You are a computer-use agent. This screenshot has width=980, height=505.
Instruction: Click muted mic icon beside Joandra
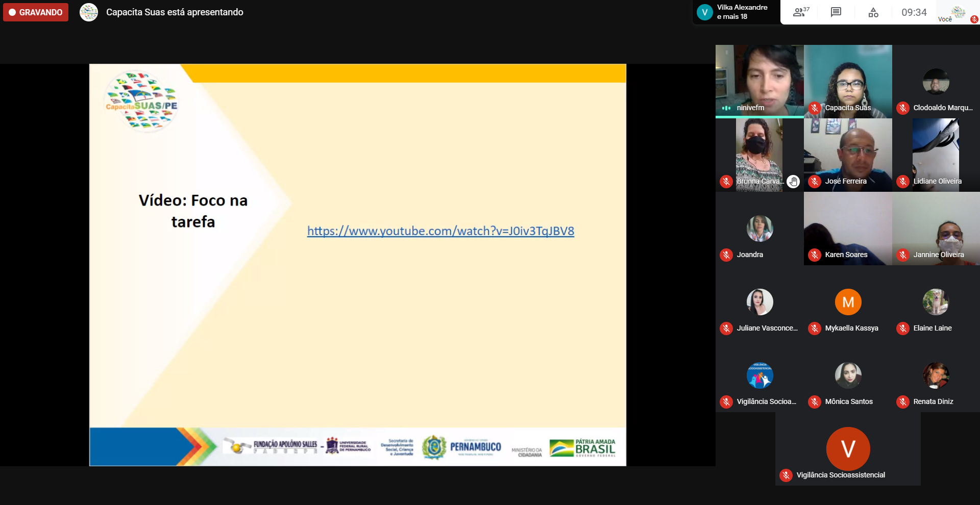pos(726,255)
